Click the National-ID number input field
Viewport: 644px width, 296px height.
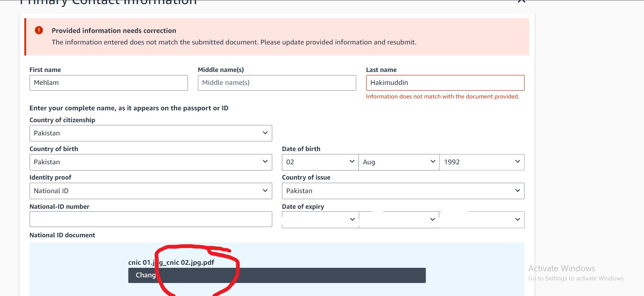[x=151, y=219]
